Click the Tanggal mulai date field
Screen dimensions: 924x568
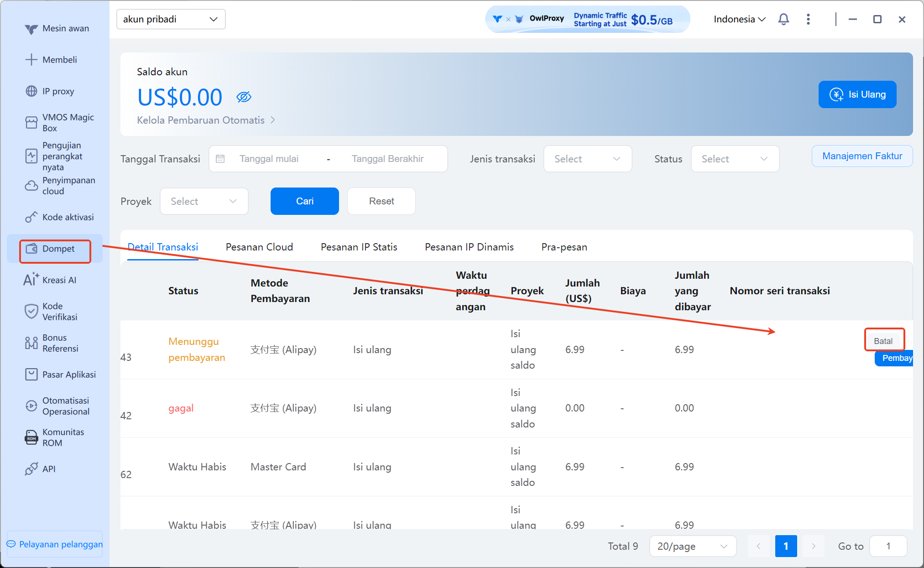point(269,159)
